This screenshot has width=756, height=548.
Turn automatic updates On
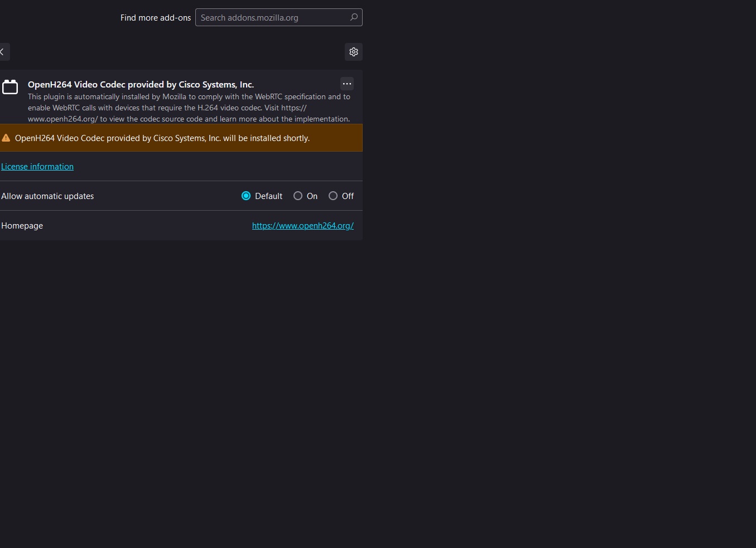click(298, 196)
